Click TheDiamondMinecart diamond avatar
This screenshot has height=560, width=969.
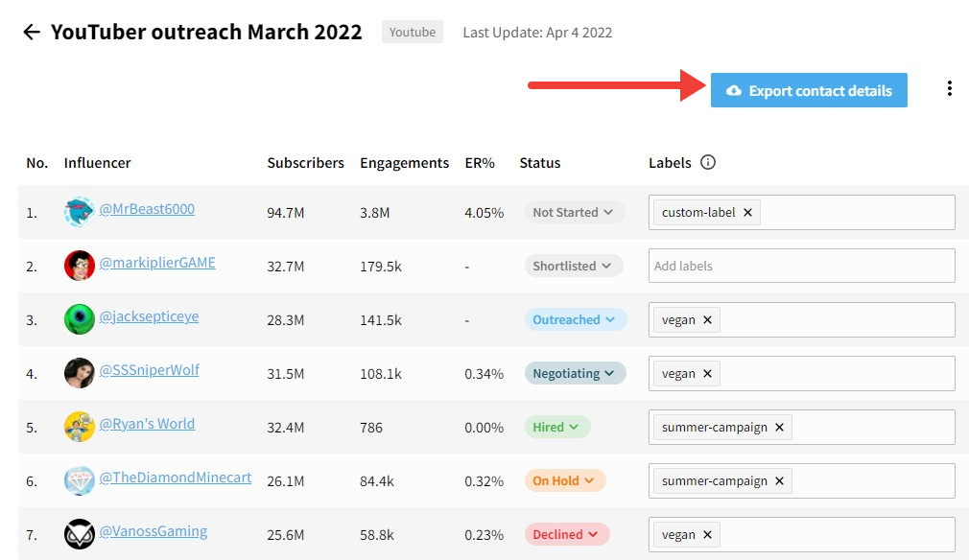(x=79, y=480)
